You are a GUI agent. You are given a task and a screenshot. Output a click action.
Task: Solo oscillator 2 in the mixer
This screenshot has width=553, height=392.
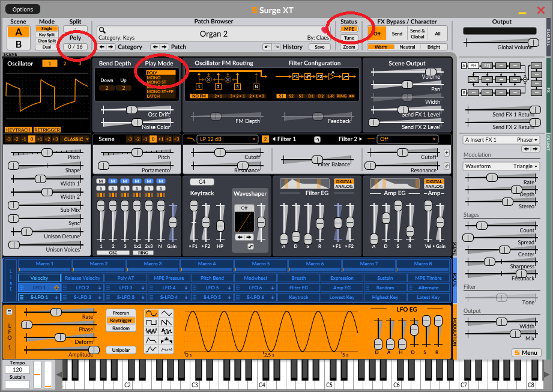point(113,188)
